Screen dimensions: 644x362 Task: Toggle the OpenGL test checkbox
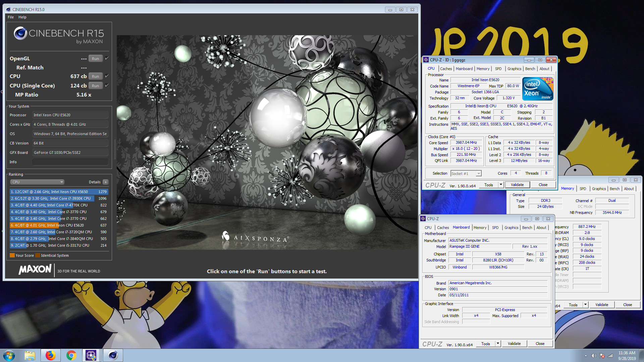coord(107,58)
